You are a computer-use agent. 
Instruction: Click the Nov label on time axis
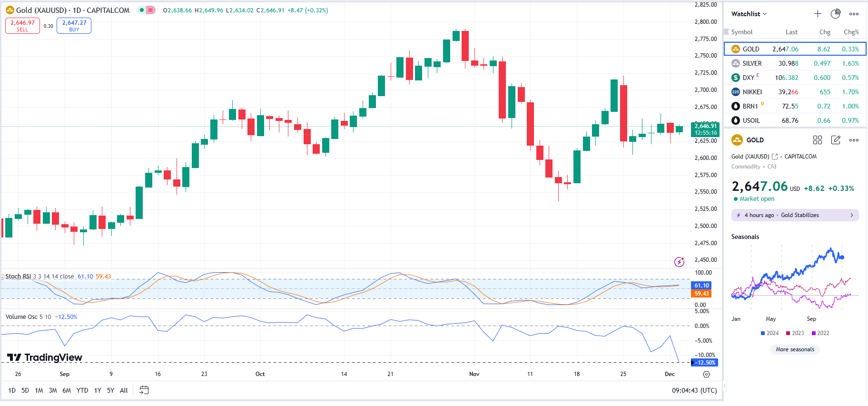[474, 374]
